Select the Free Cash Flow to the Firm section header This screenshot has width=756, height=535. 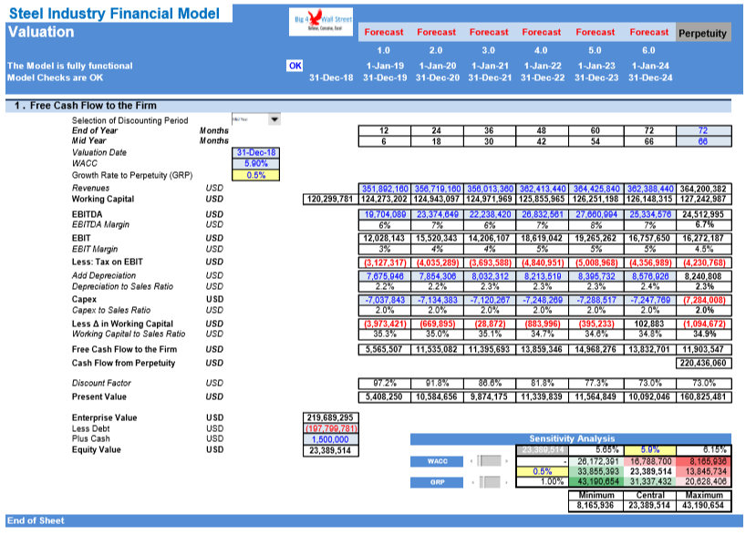(368, 106)
